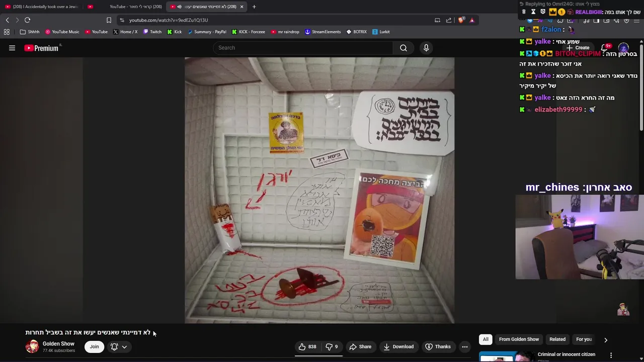Click username elizabeth99999 in chat
This screenshot has height=362, width=644.
click(x=558, y=110)
